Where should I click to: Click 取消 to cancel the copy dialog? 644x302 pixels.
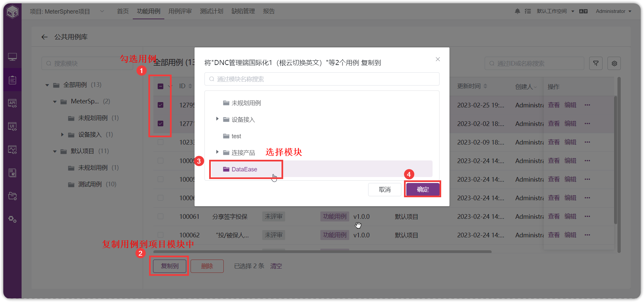click(385, 189)
